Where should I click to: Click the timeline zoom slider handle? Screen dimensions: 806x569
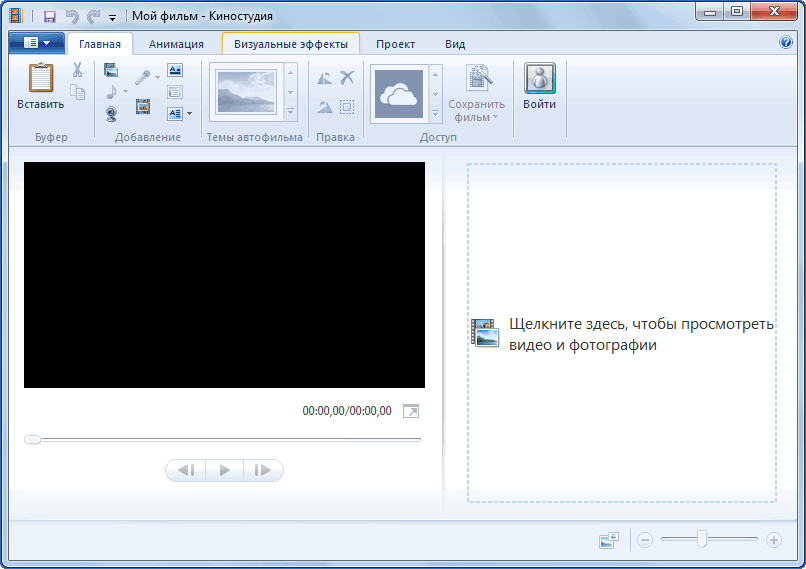pyautogui.click(x=702, y=539)
